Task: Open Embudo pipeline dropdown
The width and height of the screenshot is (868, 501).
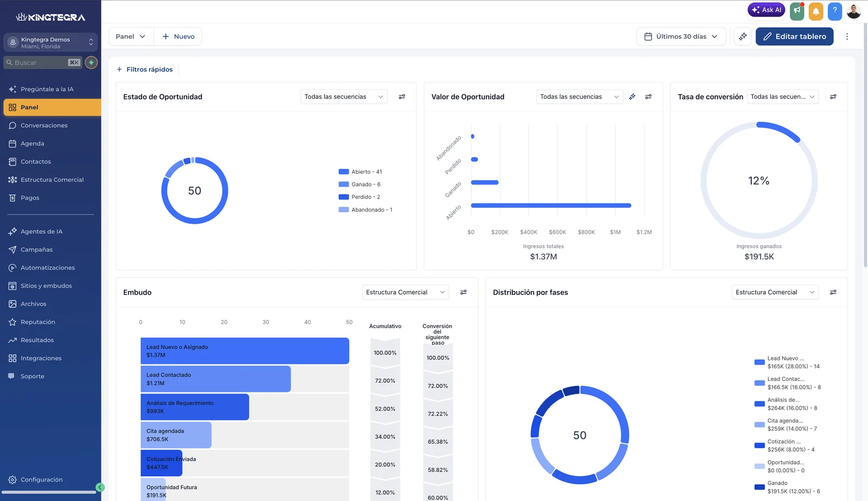Action: pyautogui.click(x=405, y=292)
